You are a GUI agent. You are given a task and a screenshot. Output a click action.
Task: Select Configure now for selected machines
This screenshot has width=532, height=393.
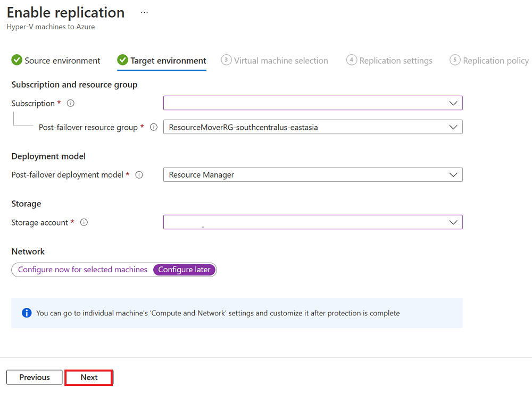coord(82,270)
